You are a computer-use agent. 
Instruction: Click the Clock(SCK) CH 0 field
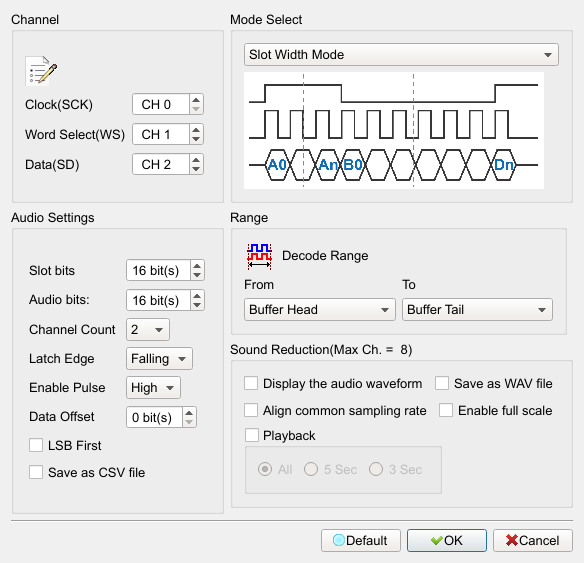click(x=161, y=104)
